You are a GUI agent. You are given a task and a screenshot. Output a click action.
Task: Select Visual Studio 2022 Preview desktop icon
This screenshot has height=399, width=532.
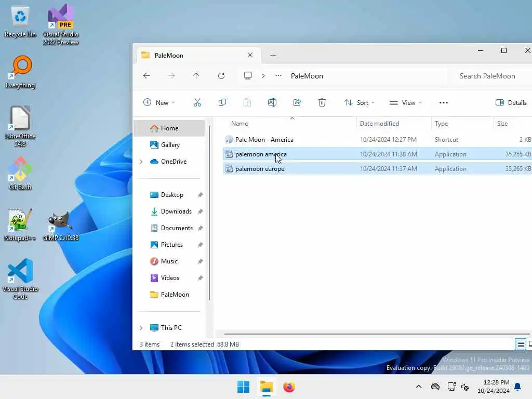(x=61, y=24)
